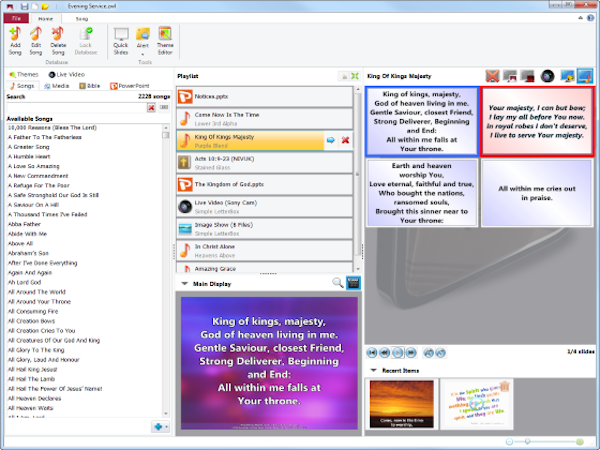Select the Media library tab
600x450 pixels.
click(57, 86)
